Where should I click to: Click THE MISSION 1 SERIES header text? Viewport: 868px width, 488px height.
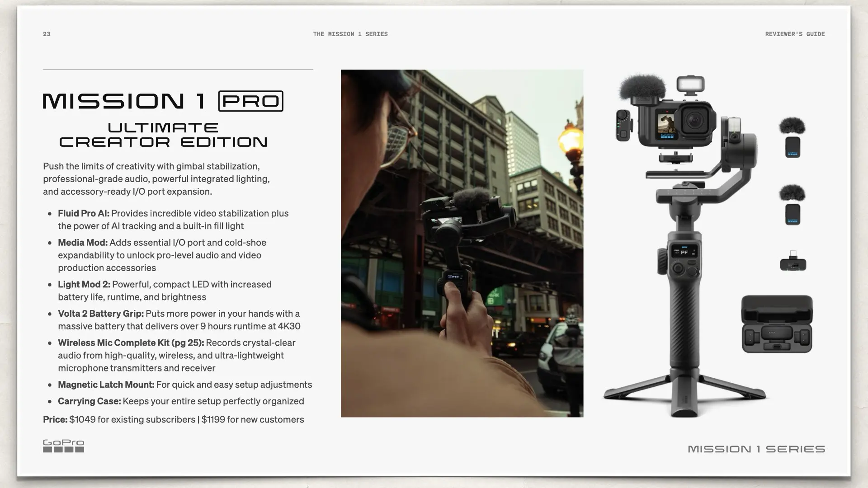[350, 34]
